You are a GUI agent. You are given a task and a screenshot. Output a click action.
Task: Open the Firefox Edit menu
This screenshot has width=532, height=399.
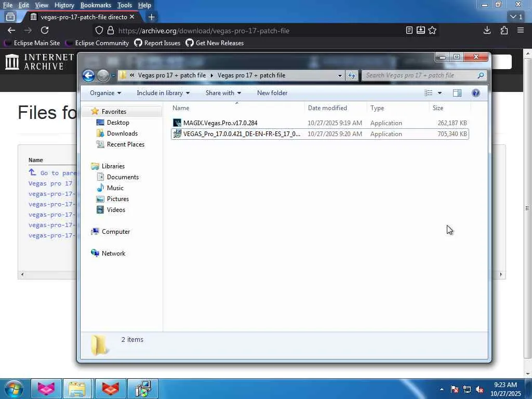tap(24, 5)
